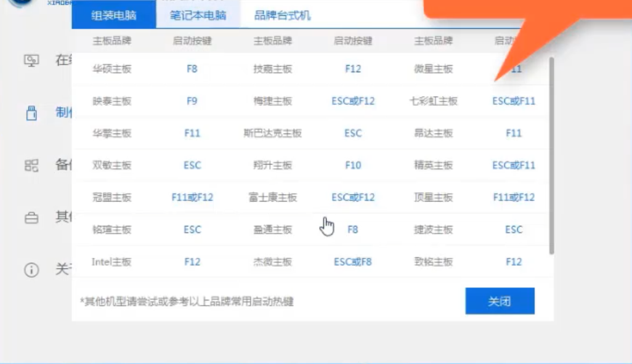Select F10 hotkey for 翔升主板
The image size is (632, 364).
click(353, 165)
